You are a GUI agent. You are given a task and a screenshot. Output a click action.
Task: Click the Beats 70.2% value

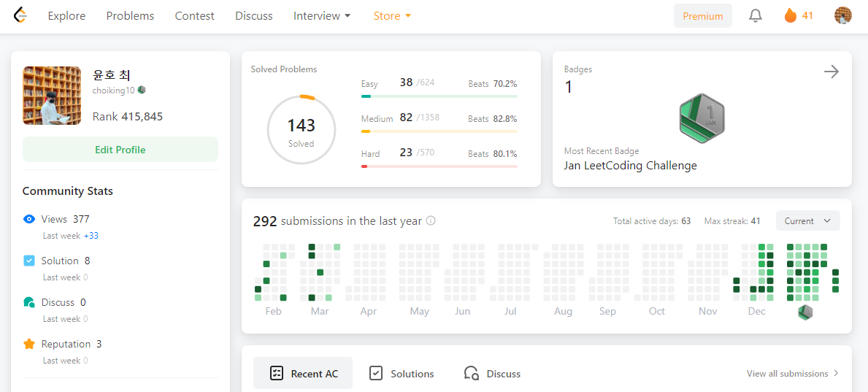[505, 84]
